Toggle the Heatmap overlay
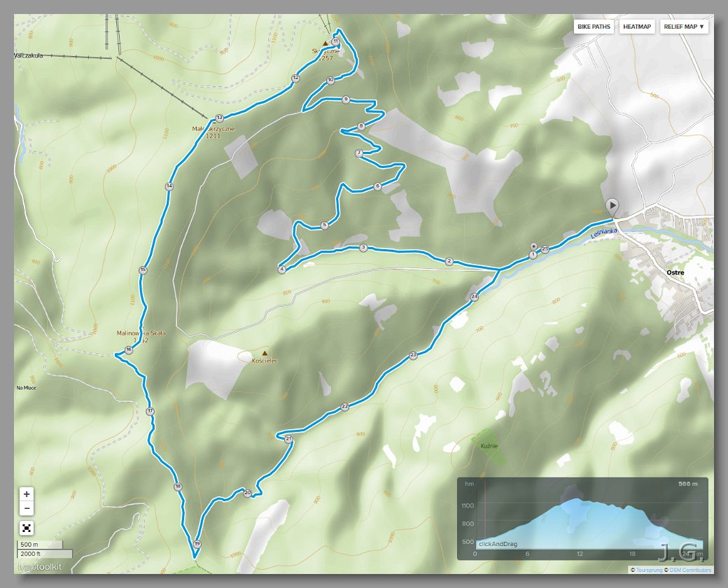Viewport: 728px width, 588px height. (x=637, y=27)
